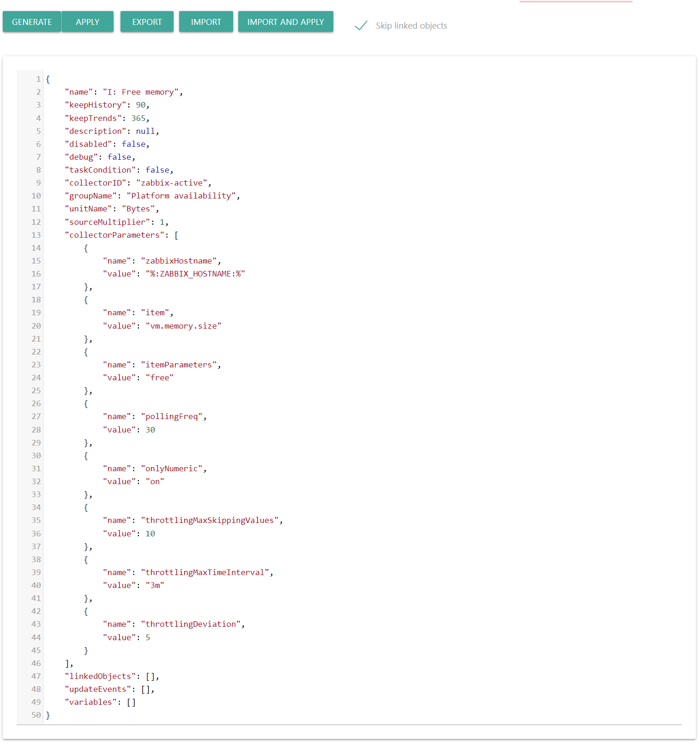Click the "Platform availability" group name value
This screenshot has width=700, height=744.
point(181,196)
